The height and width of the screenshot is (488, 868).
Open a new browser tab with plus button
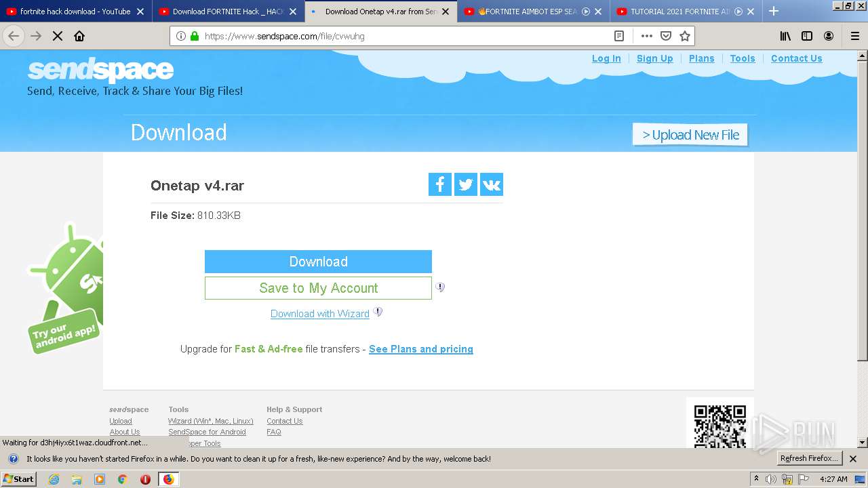pos(774,11)
